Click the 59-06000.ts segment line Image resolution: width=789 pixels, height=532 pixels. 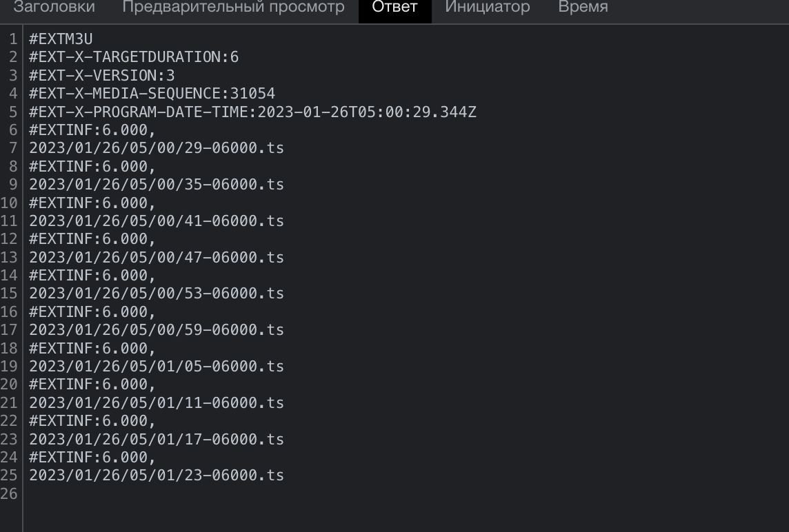157,330
